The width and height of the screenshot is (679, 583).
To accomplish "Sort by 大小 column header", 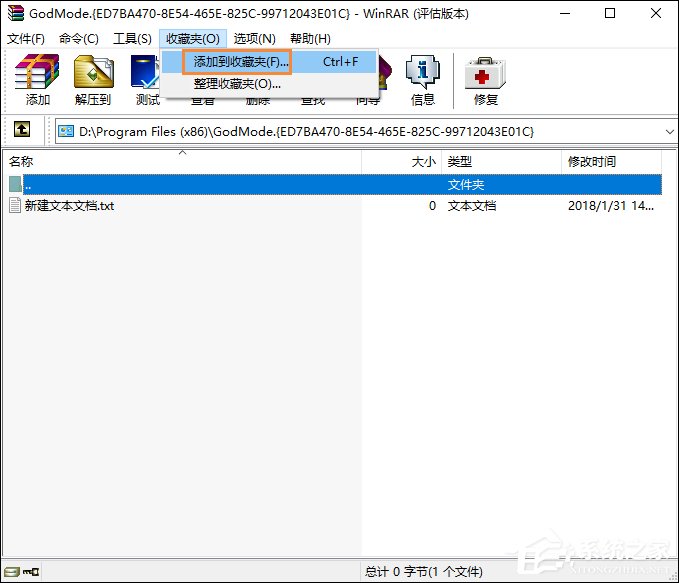I will pyautogui.click(x=401, y=162).
